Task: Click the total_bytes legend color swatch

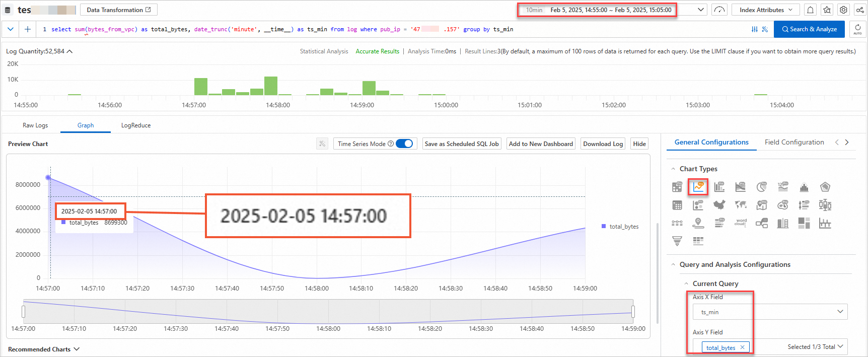Action: coord(604,226)
